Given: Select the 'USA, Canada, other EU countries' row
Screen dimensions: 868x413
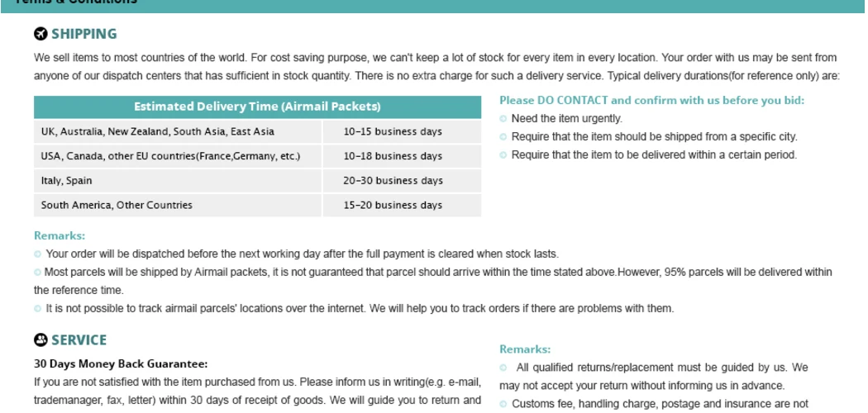Looking at the screenshot, I should 257,156.
